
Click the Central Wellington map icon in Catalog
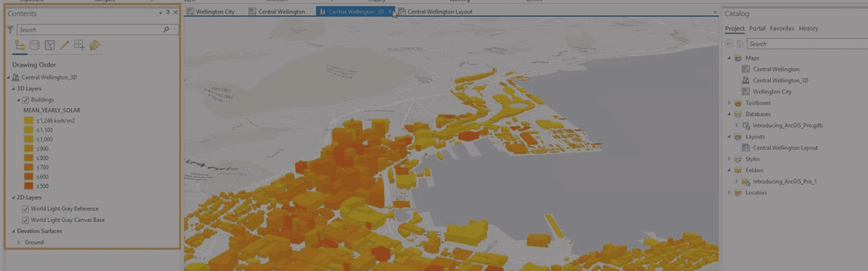pyautogui.click(x=746, y=69)
